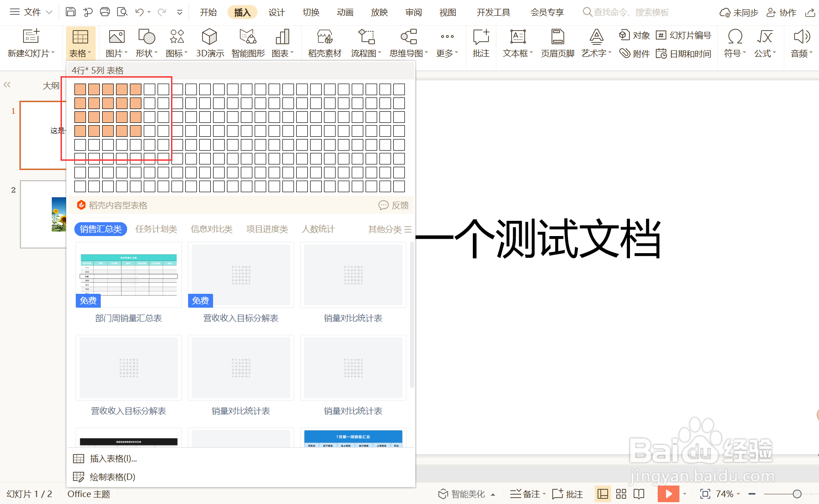Click the Print icon in quick toolbar
Image resolution: width=819 pixels, height=504 pixels.
coord(105,12)
